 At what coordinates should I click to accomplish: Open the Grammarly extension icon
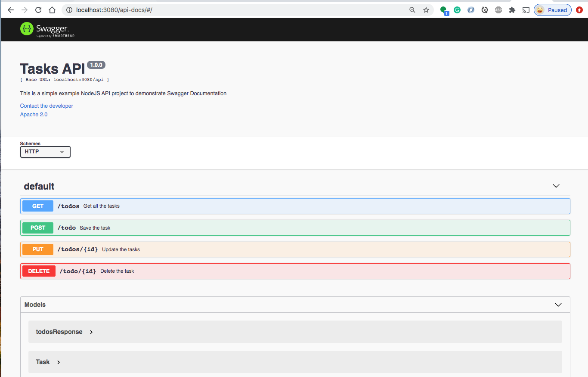(457, 10)
